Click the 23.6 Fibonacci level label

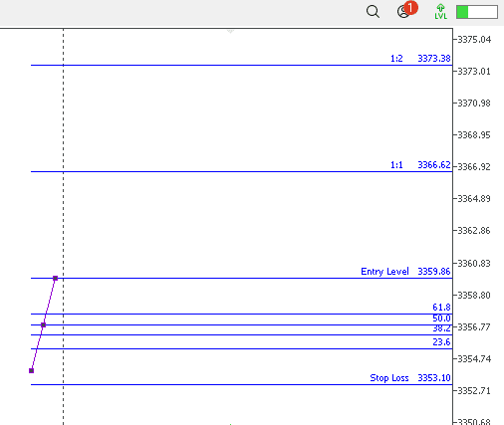[441, 342]
